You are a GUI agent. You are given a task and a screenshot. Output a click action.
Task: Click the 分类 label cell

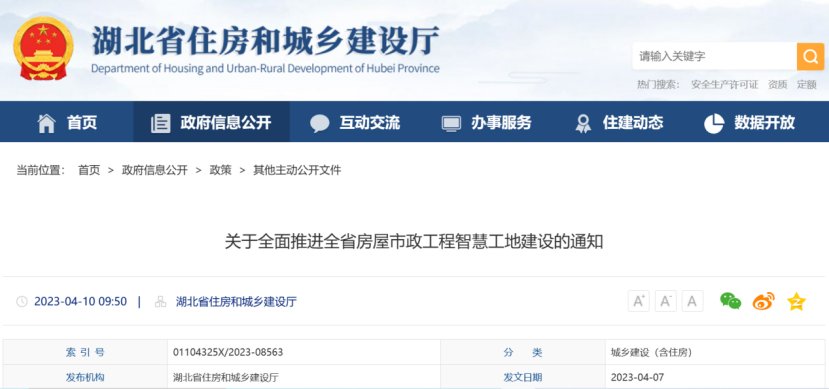point(522,353)
